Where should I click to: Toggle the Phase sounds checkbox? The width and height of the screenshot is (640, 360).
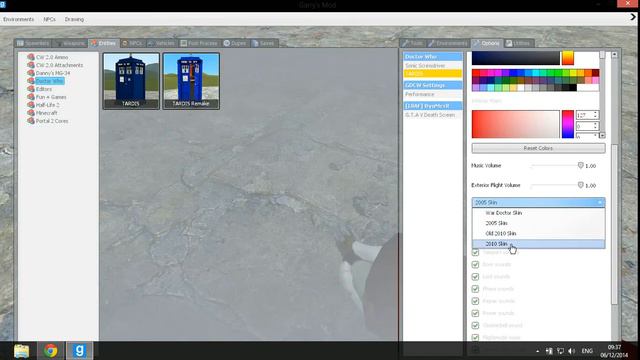pos(475,289)
